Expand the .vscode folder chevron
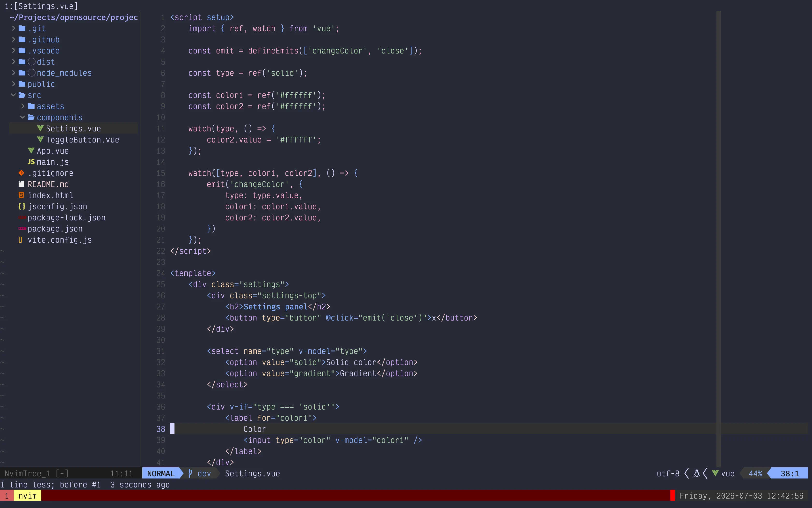 14,50
